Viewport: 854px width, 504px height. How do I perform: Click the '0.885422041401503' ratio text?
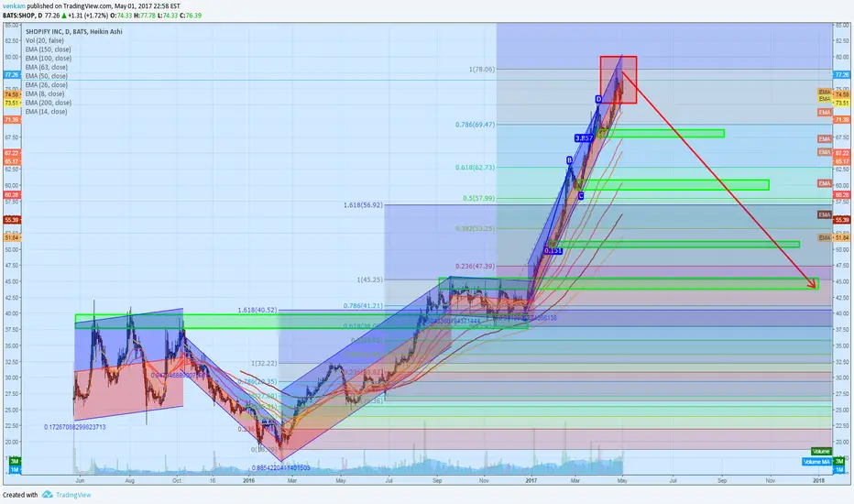(281, 467)
